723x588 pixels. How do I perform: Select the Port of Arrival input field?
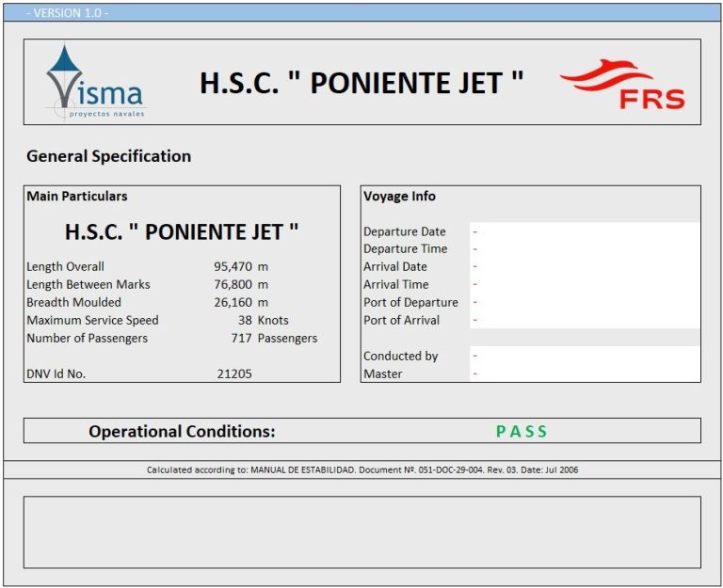585,320
